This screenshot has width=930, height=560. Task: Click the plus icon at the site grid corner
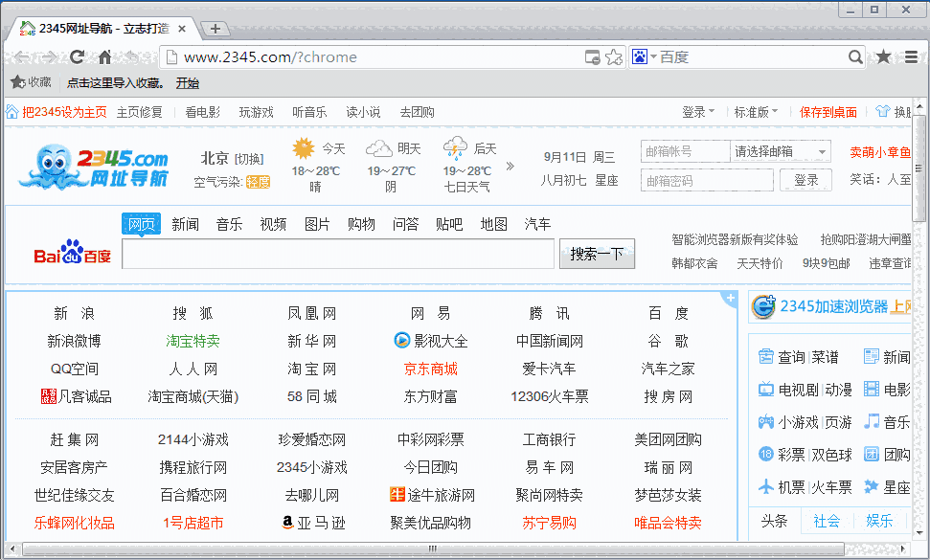[730, 299]
